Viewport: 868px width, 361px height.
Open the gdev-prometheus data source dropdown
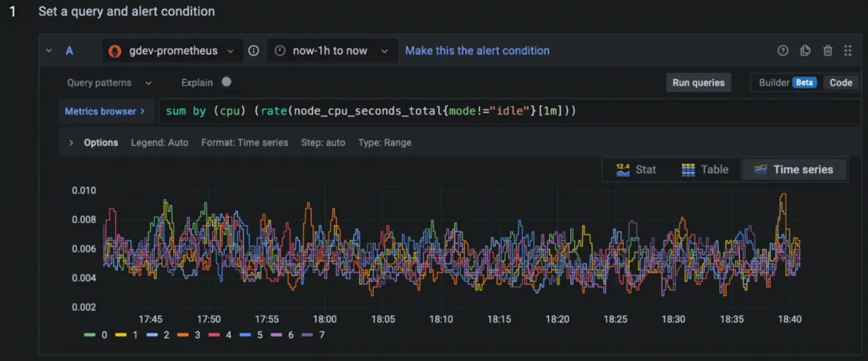[x=172, y=51]
